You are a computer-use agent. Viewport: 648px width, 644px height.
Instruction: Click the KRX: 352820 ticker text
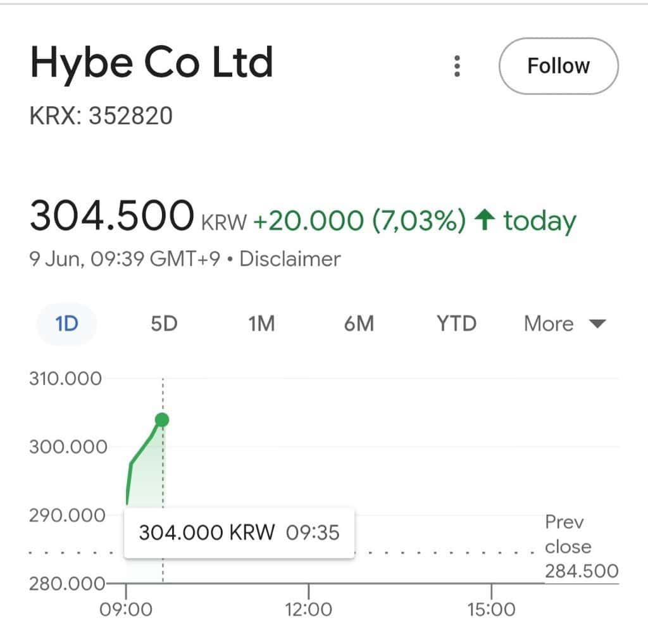click(x=101, y=116)
